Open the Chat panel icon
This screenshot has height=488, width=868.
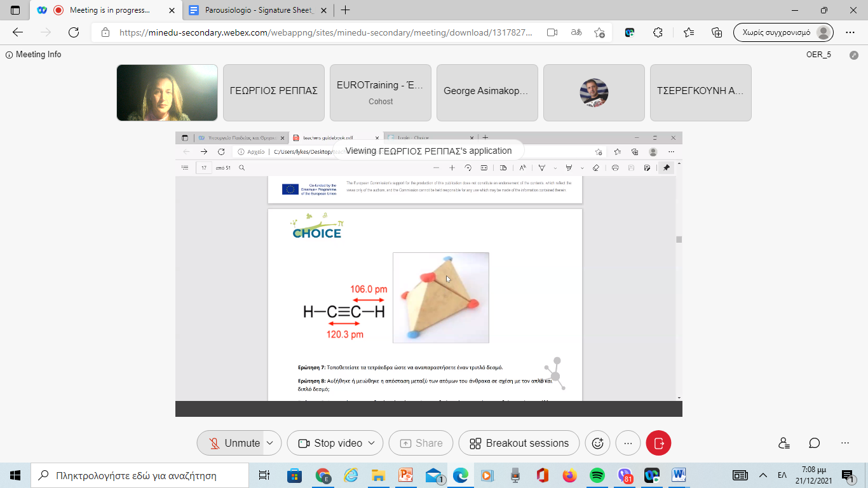[815, 443]
